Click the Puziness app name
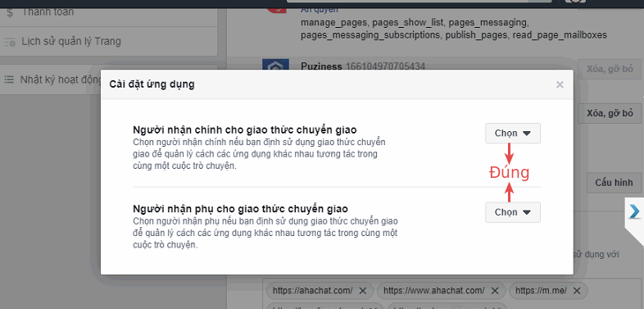Image resolution: width=644 pixels, height=309 pixels. (x=321, y=66)
